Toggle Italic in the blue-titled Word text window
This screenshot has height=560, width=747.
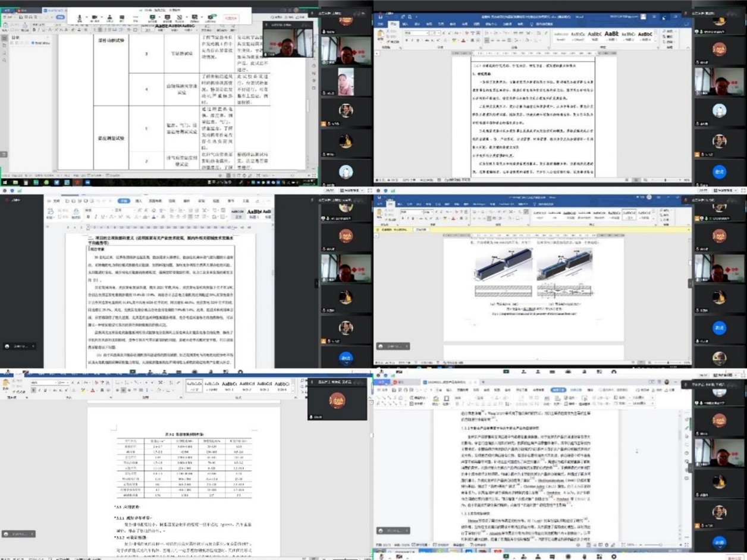pyautogui.click(x=412, y=41)
